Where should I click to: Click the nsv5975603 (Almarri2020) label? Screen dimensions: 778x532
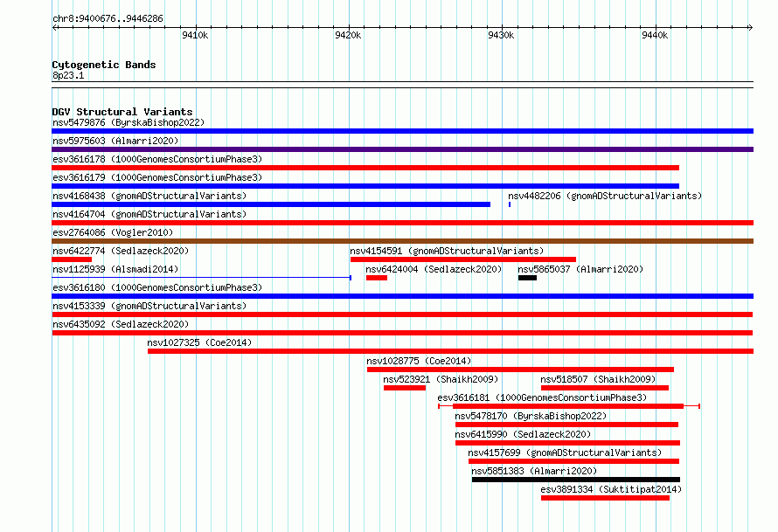pos(115,141)
